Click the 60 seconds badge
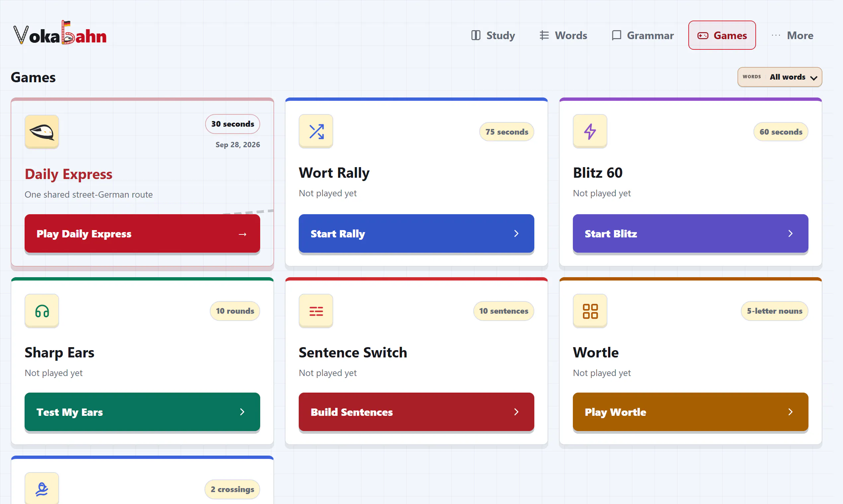The height and width of the screenshot is (504, 843). click(781, 132)
